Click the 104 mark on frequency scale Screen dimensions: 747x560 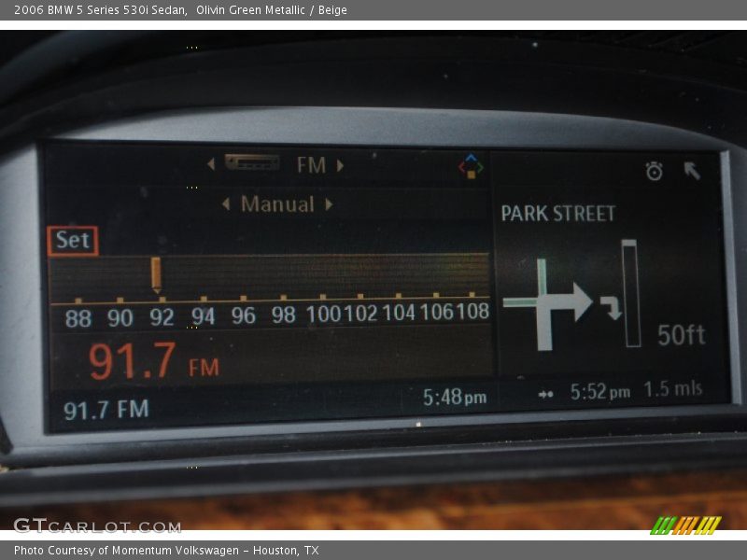coord(399,313)
